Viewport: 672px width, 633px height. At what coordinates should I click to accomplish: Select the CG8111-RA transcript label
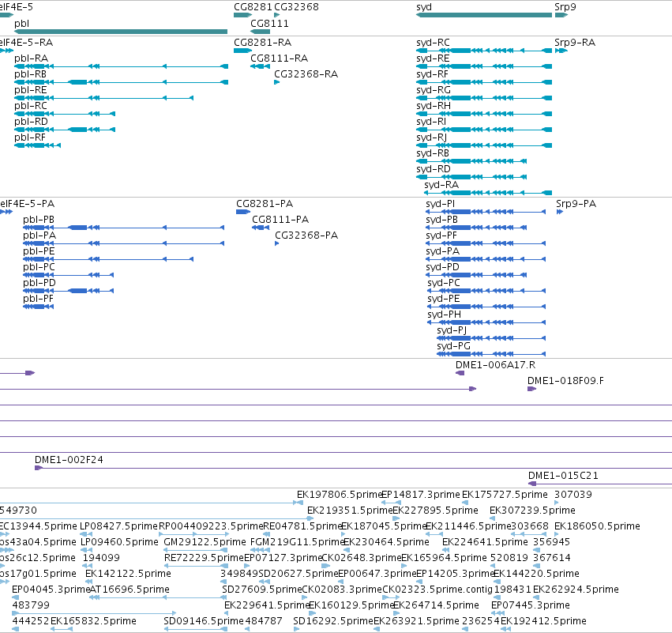(279, 58)
